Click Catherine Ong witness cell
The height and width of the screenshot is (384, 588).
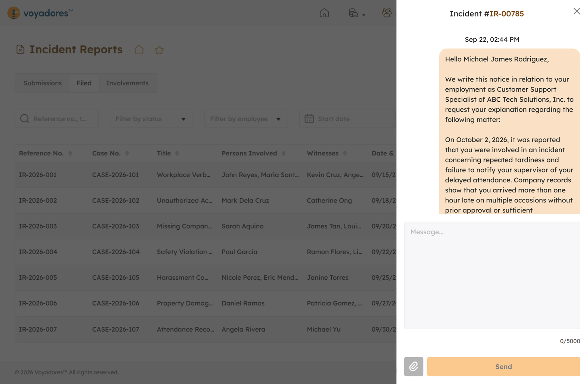click(x=329, y=201)
